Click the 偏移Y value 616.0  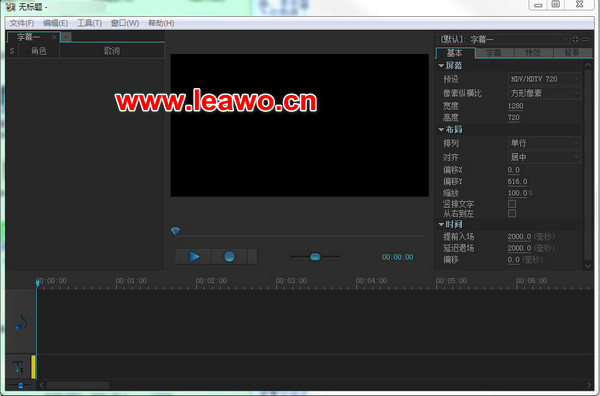coord(517,181)
